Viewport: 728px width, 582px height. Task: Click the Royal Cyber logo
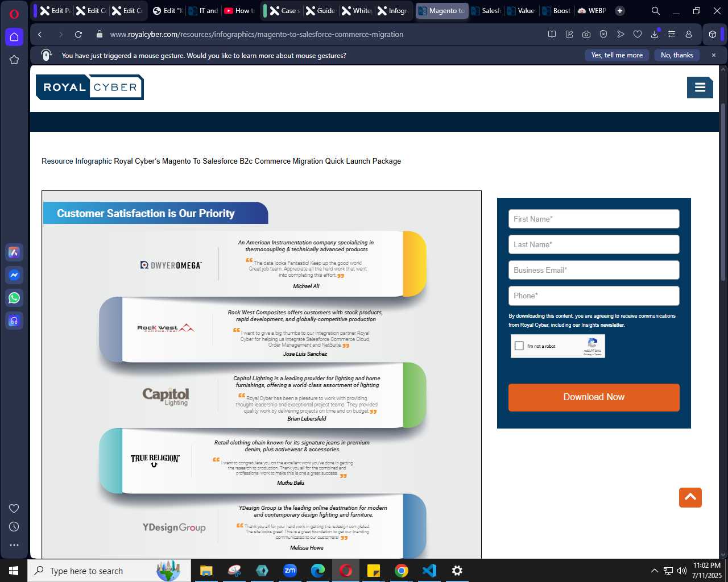pyautogui.click(x=90, y=87)
